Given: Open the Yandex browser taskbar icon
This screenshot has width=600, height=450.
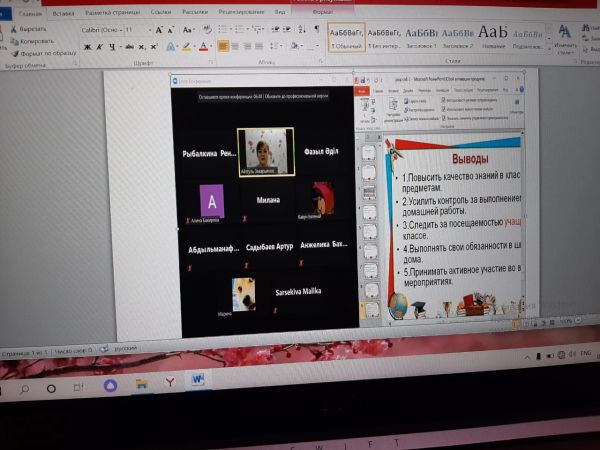Looking at the screenshot, I should coord(170,382).
